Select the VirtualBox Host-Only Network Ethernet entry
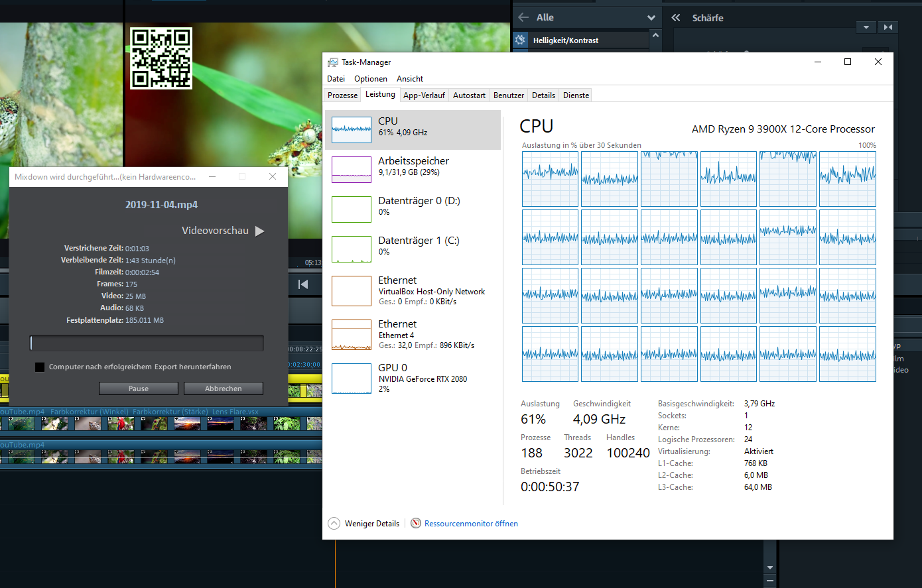Viewport: 922px width, 588px height. [x=413, y=291]
